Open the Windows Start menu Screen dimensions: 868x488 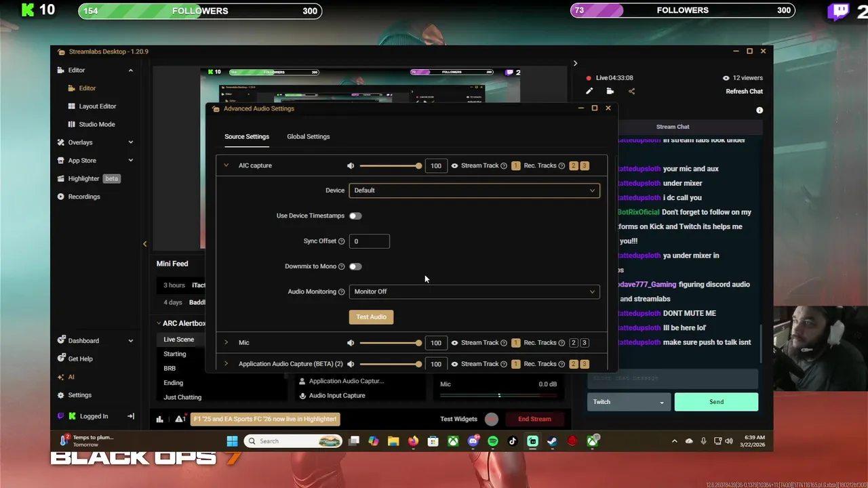(x=232, y=441)
